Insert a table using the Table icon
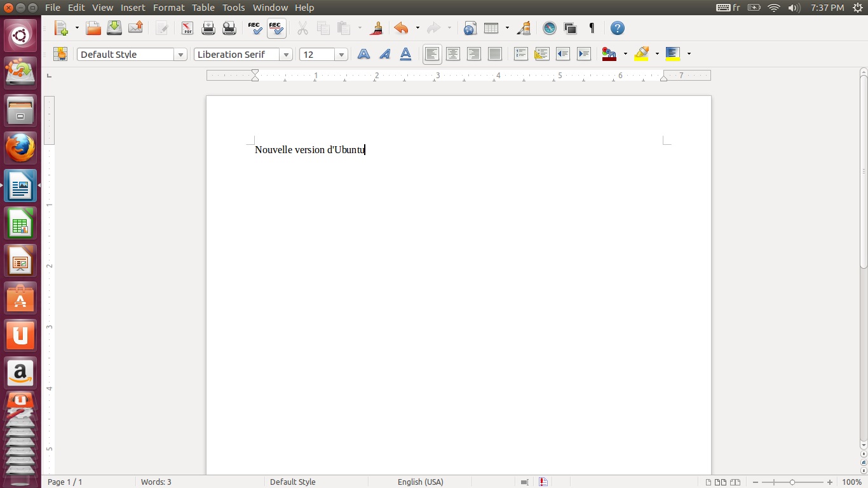868x488 pixels. pyautogui.click(x=491, y=28)
